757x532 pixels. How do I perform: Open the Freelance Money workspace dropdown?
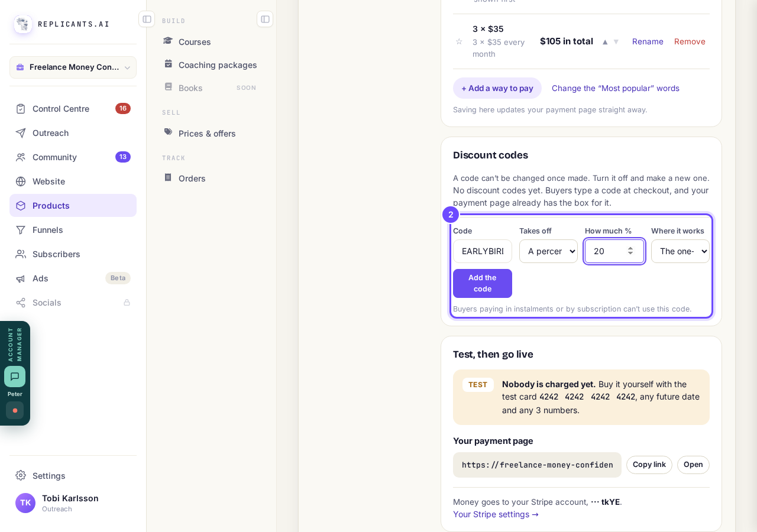click(x=73, y=67)
